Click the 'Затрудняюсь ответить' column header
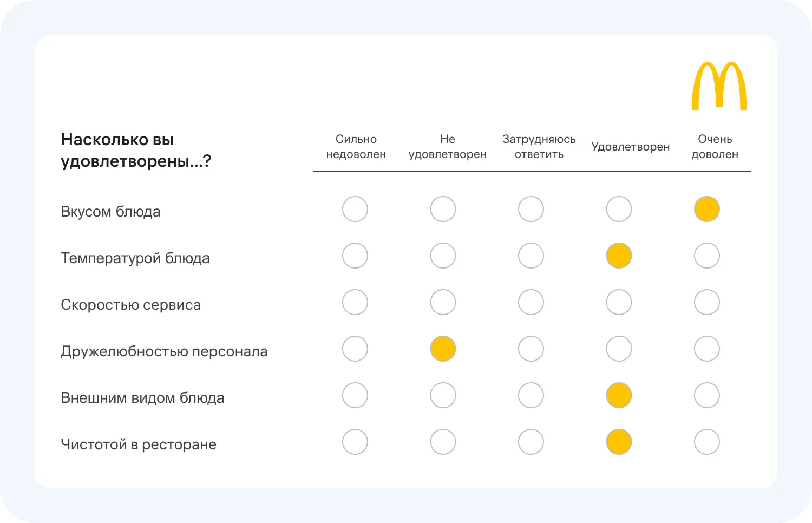812x523 pixels. click(x=539, y=147)
